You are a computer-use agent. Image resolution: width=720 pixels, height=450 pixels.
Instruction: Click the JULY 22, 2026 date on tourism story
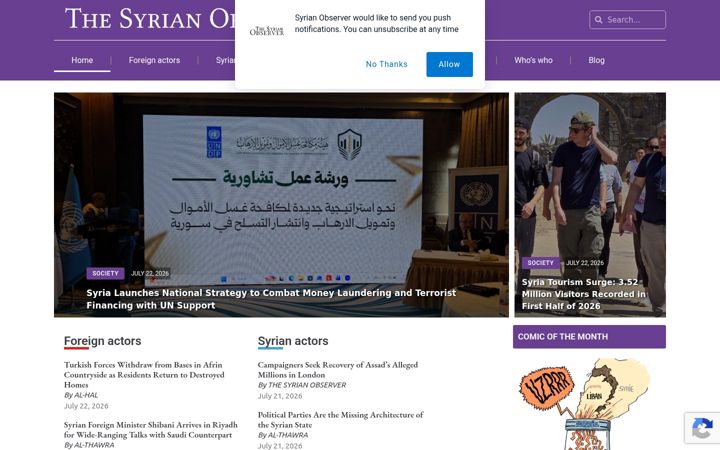[x=585, y=263]
